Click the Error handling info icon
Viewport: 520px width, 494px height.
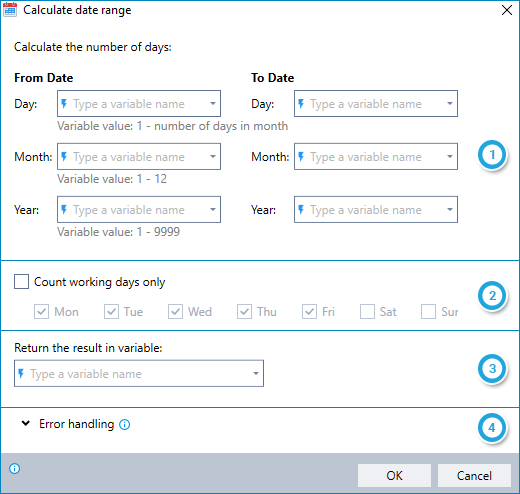coord(125,424)
